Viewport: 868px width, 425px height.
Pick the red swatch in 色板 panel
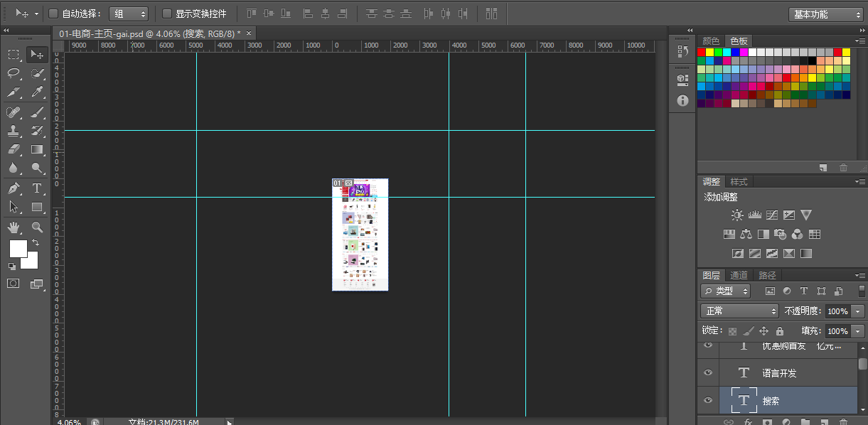(x=702, y=52)
